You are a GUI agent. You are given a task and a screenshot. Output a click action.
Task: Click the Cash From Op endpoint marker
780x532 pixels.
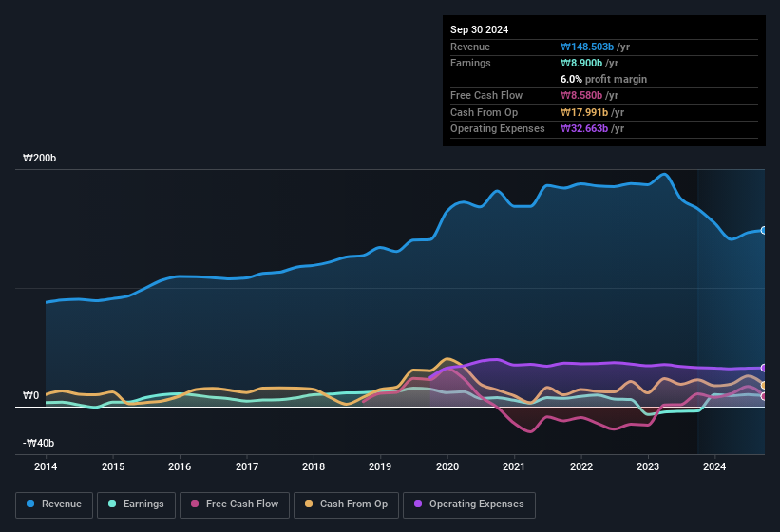(x=764, y=386)
